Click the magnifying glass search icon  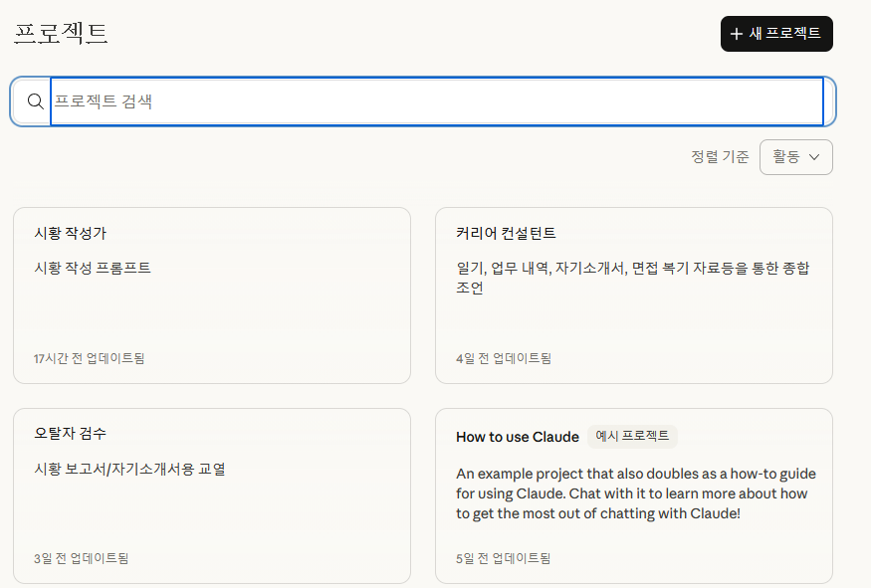35,101
